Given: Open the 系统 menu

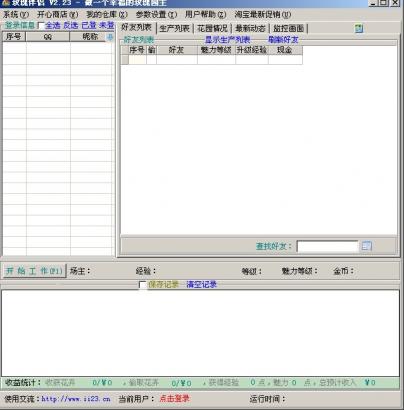Looking at the screenshot, I should tap(16, 15).
